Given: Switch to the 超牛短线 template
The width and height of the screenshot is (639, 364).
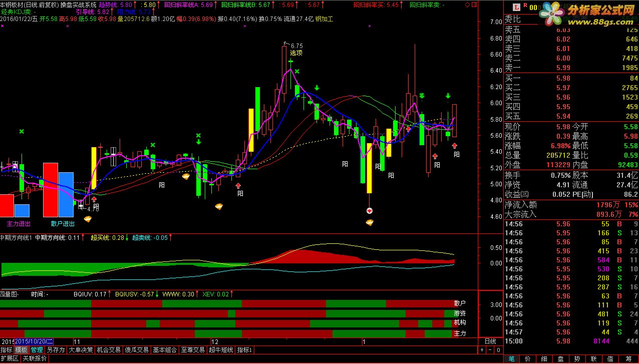Looking at the screenshot, I should click(x=221, y=350).
